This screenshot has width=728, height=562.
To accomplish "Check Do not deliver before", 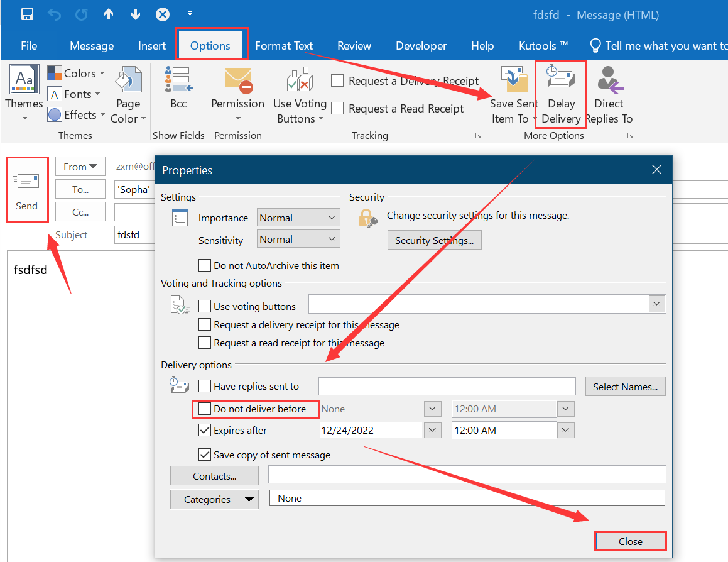I will (204, 409).
